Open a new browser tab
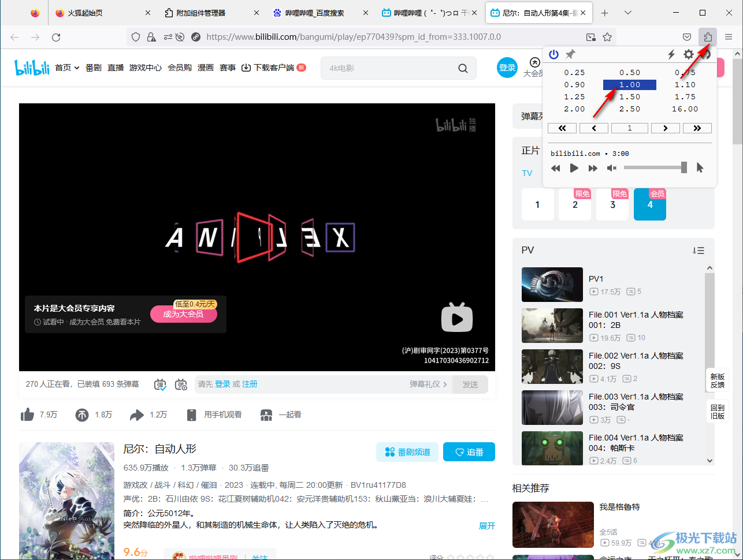The height and width of the screenshot is (560, 743). coord(605,13)
